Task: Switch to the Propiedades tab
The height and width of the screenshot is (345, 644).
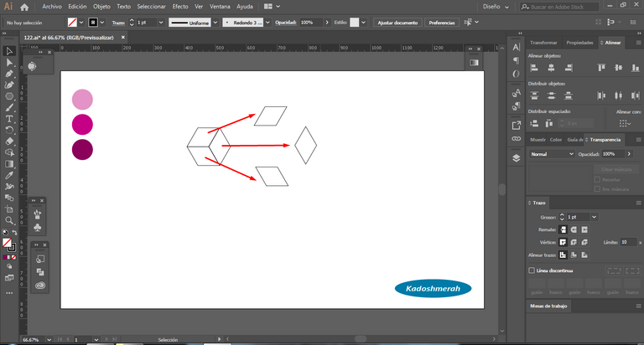Action: 579,42
